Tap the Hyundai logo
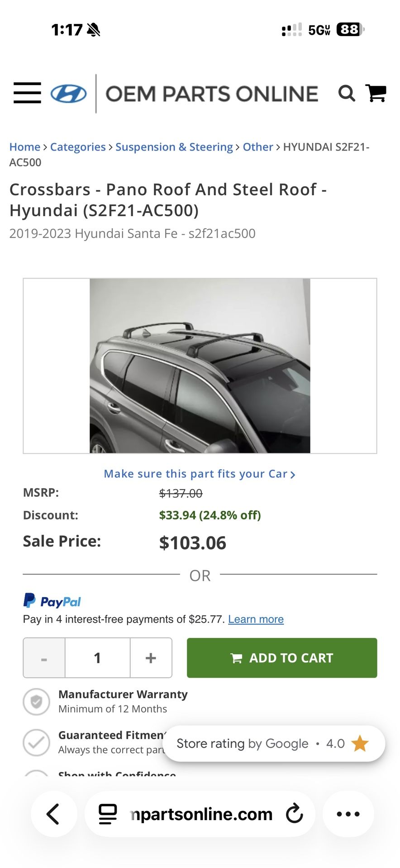This screenshot has height=868, width=400. coord(68,94)
